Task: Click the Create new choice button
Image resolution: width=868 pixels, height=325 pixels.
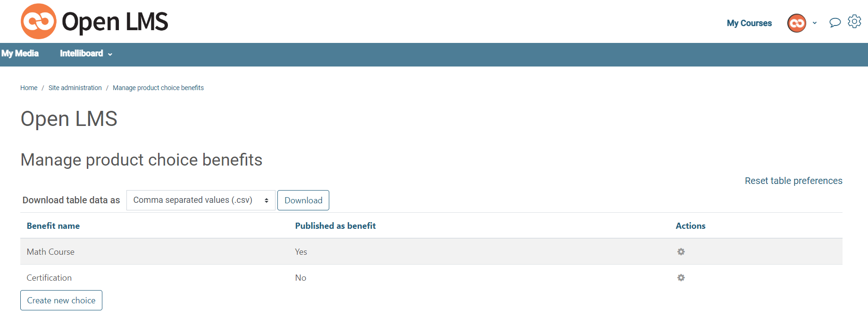Action: click(61, 300)
